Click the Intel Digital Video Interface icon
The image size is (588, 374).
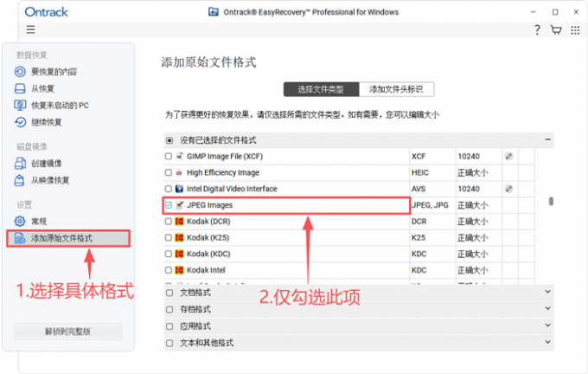pyautogui.click(x=180, y=189)
